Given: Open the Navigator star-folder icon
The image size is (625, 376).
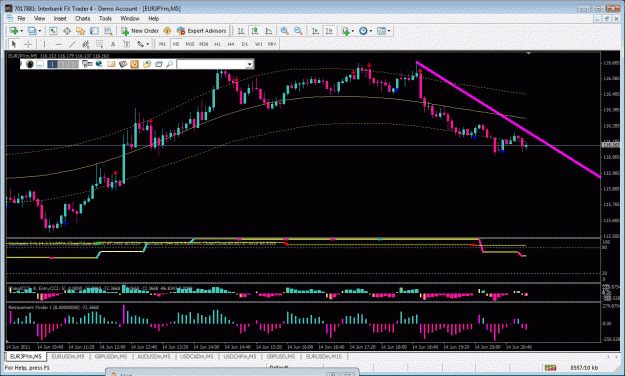Looking at the screenshot, I should point(81,31).
